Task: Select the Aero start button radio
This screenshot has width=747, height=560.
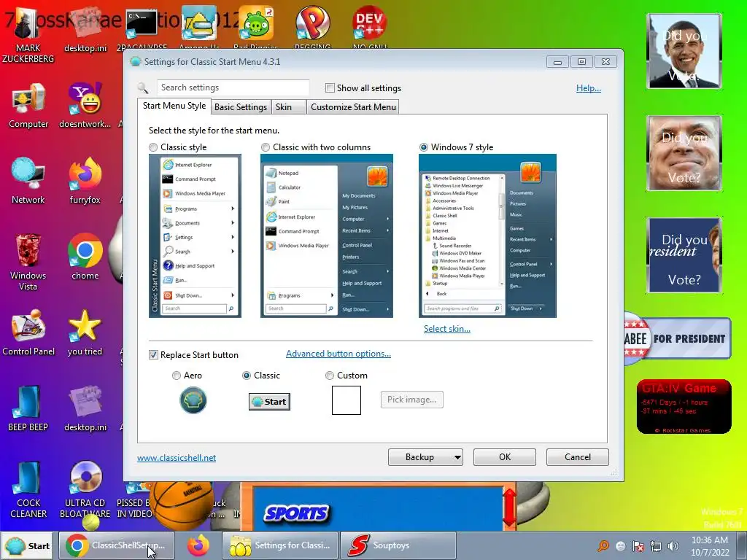Action: coord(177,376)
